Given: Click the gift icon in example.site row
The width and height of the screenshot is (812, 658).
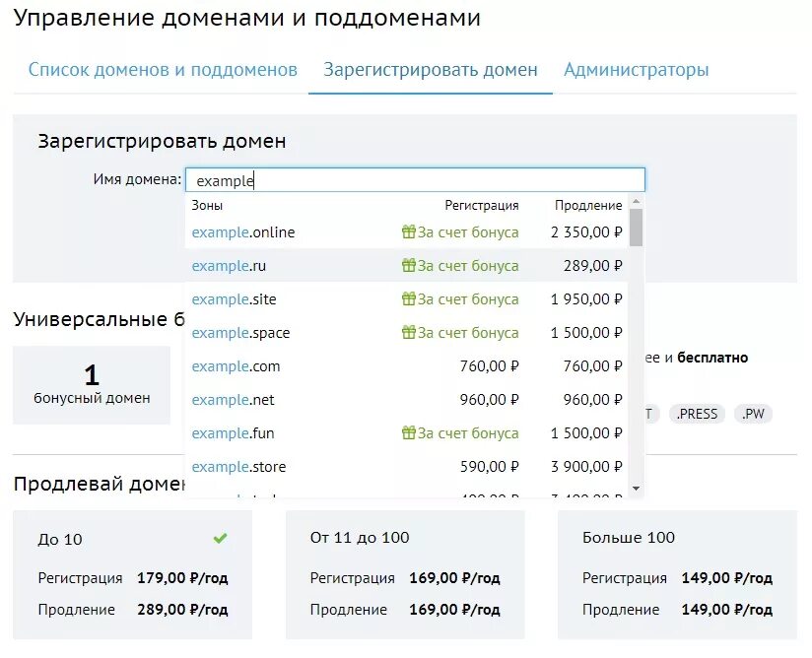Looking at the screenshot, I should [409, 298].
